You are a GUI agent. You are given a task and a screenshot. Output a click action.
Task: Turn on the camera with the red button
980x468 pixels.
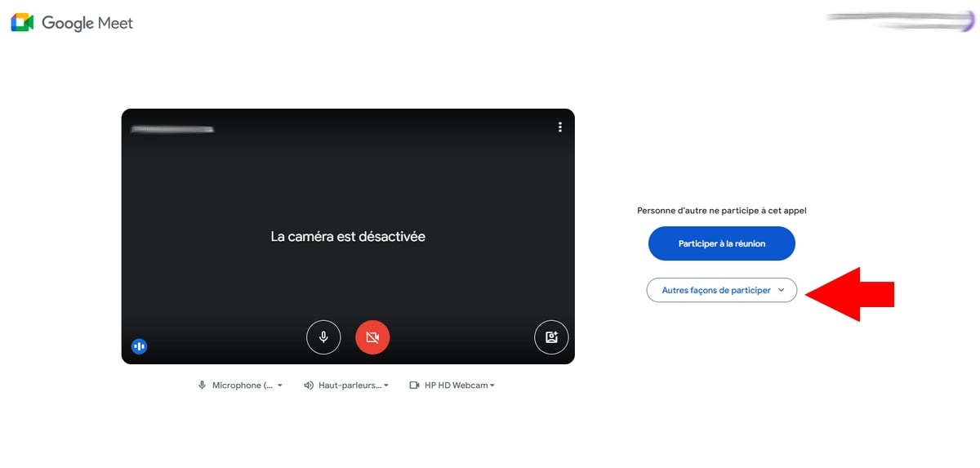(x=372, y=337)
